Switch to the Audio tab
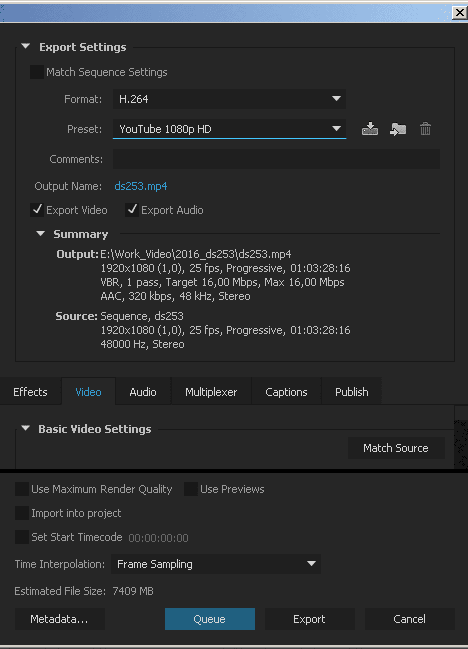This screenshot has width=468, height=649. 143,392
